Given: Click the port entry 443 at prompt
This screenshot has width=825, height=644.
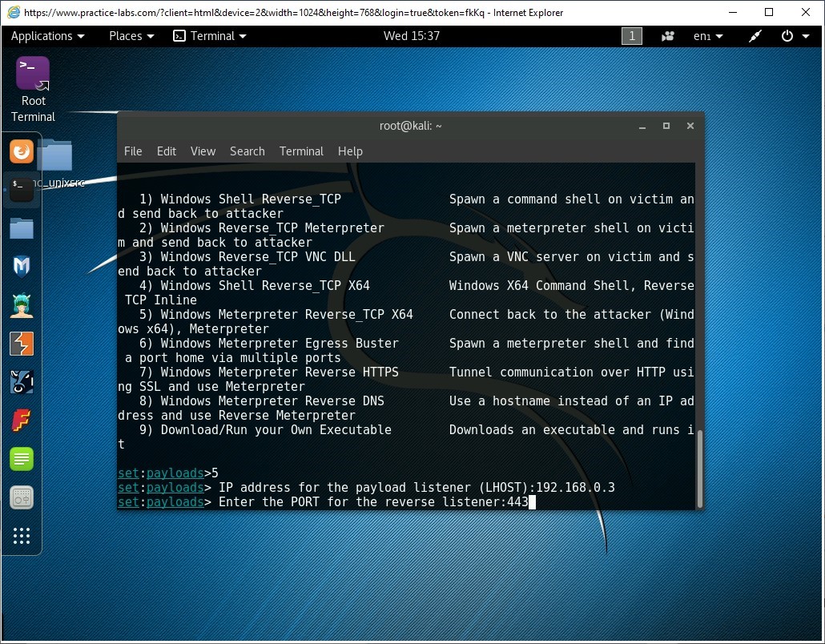Looking at the screenshot, I should [x=517, y=502].
